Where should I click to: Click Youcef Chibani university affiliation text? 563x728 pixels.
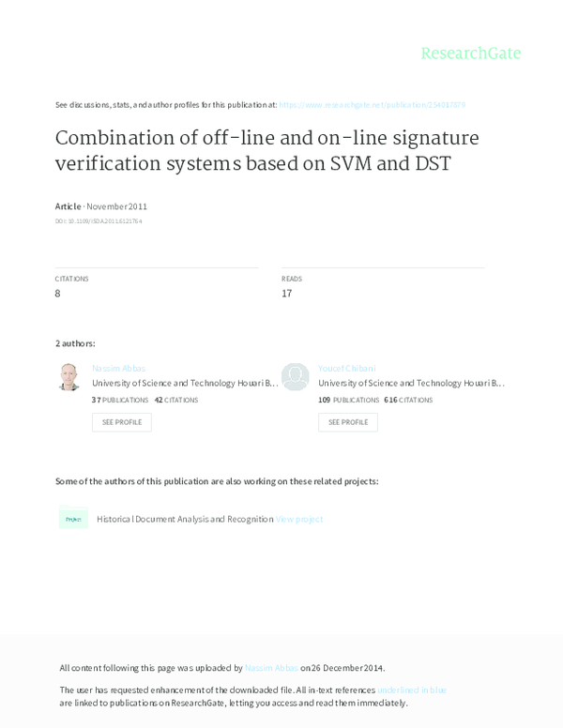tap(411, 383)
